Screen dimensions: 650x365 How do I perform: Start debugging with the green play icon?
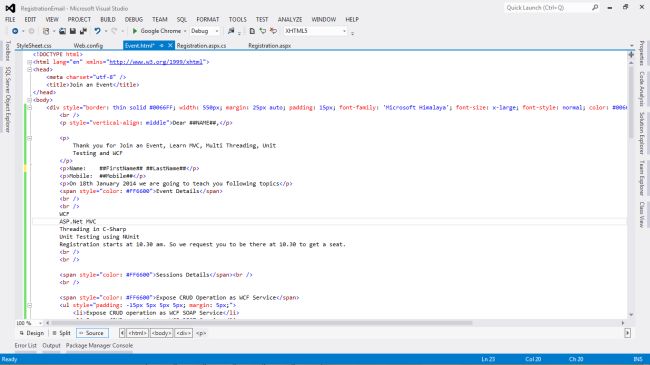tap(135, 31)
